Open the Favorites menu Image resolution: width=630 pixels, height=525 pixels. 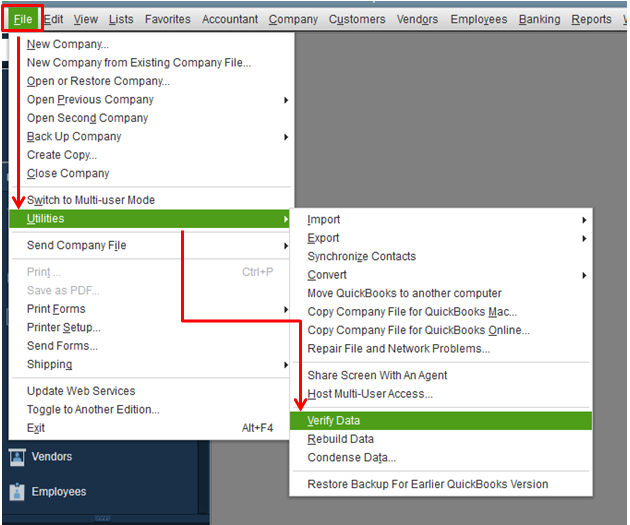[x=168, y=19]
